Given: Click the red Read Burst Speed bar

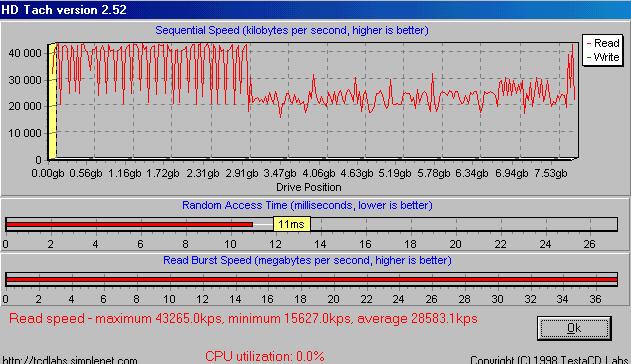Looking at the screenshot, I should tap(312, 280).
